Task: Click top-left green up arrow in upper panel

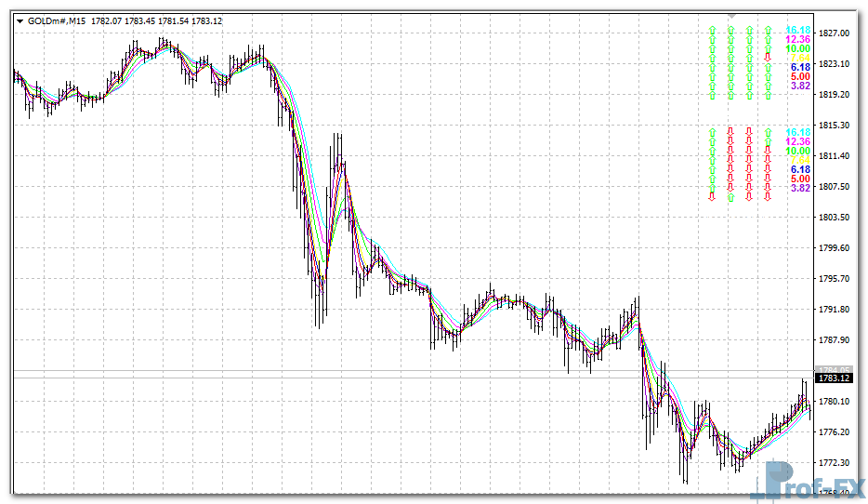Action: 712,30
